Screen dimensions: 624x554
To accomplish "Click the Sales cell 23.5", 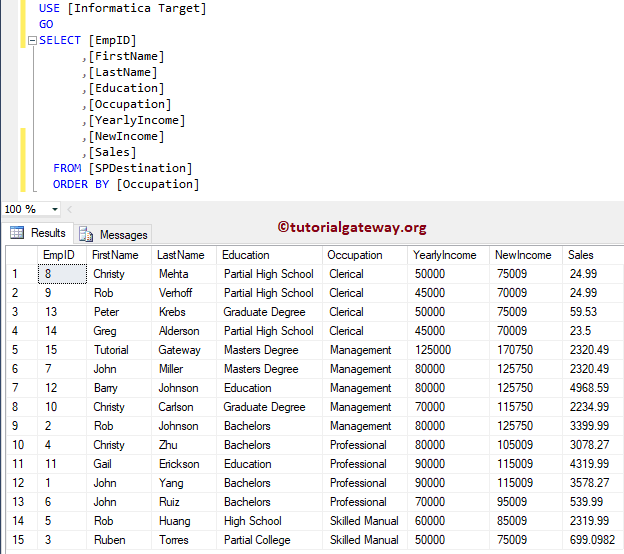I will tap(593, 331).
